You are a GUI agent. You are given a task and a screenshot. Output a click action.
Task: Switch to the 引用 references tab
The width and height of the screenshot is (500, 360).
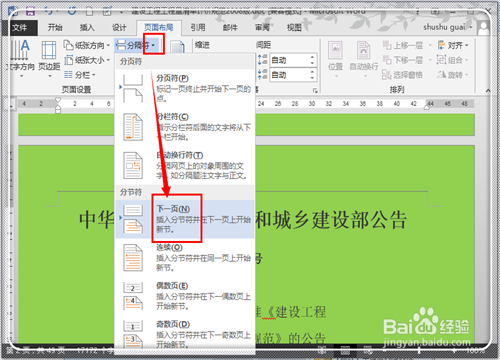[198, 28]
